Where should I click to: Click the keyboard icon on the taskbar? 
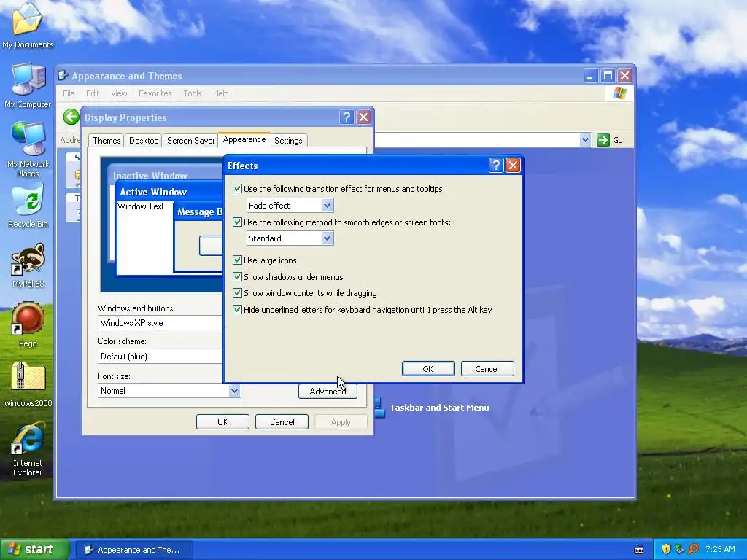[639, 550]
